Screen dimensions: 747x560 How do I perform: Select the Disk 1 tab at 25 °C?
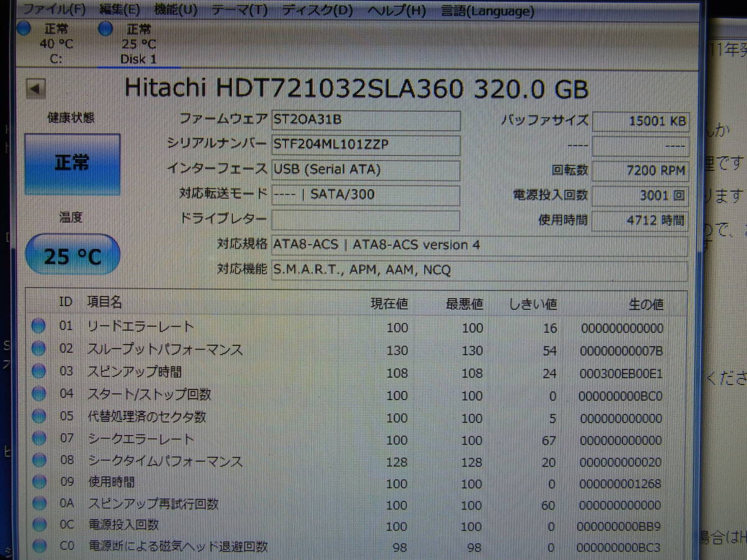pyautogui.click(x=138, y=44)
